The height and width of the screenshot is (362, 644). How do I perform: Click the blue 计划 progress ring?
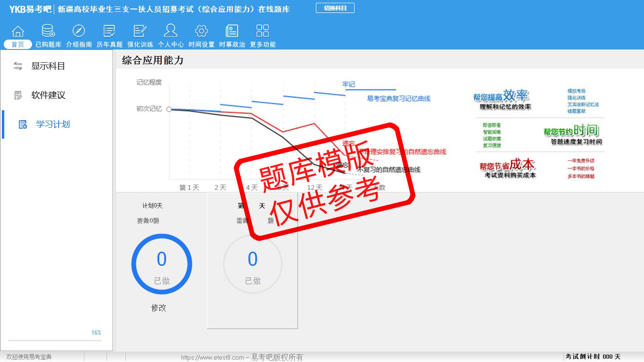[162, 264]
